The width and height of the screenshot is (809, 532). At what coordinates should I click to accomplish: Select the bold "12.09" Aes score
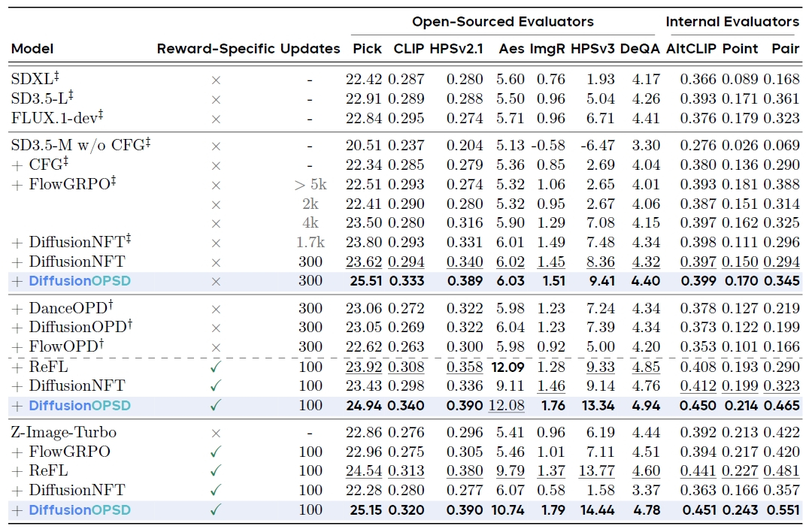click(x=508, y=367)
